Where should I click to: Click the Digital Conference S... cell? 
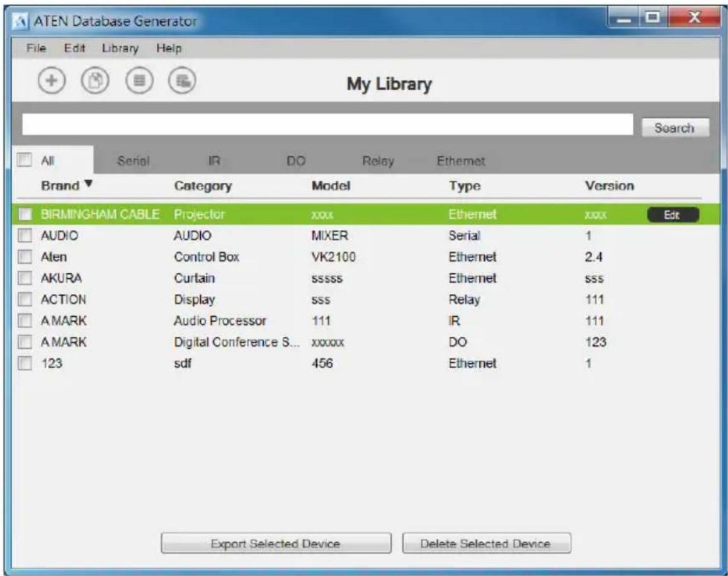237,342
